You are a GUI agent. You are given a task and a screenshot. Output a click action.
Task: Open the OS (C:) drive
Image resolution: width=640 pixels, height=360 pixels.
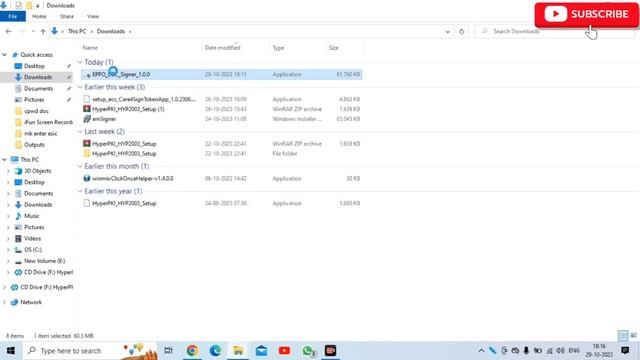[33, 249]
